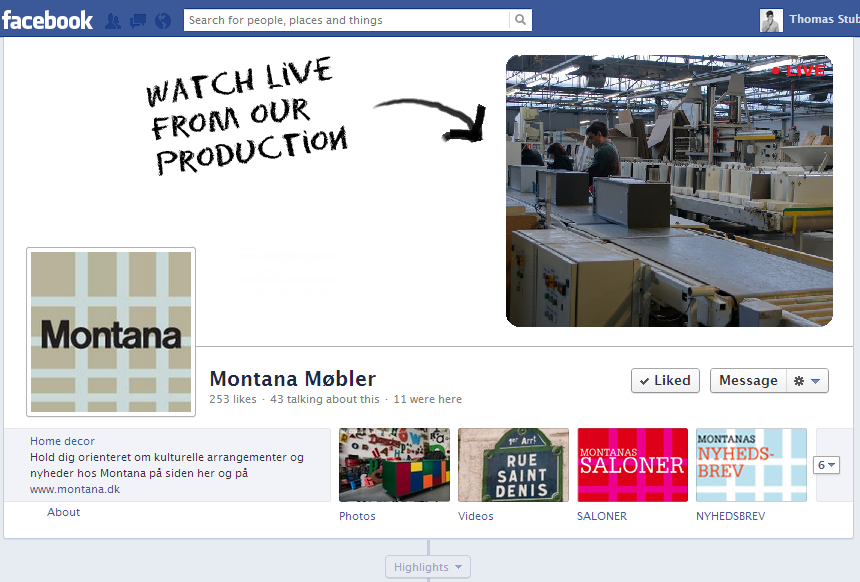This screenshot has width=860, height=582.
Task: Open the Montanas Nyhedsbrev thumbnail
Action: (x=751, y=465)
